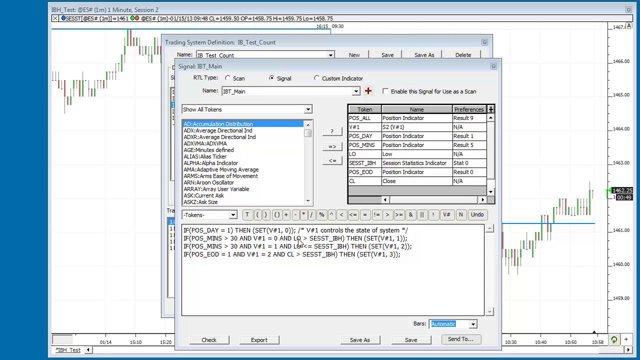
Task: Insert the equals operator
Action: click(365, 215)
